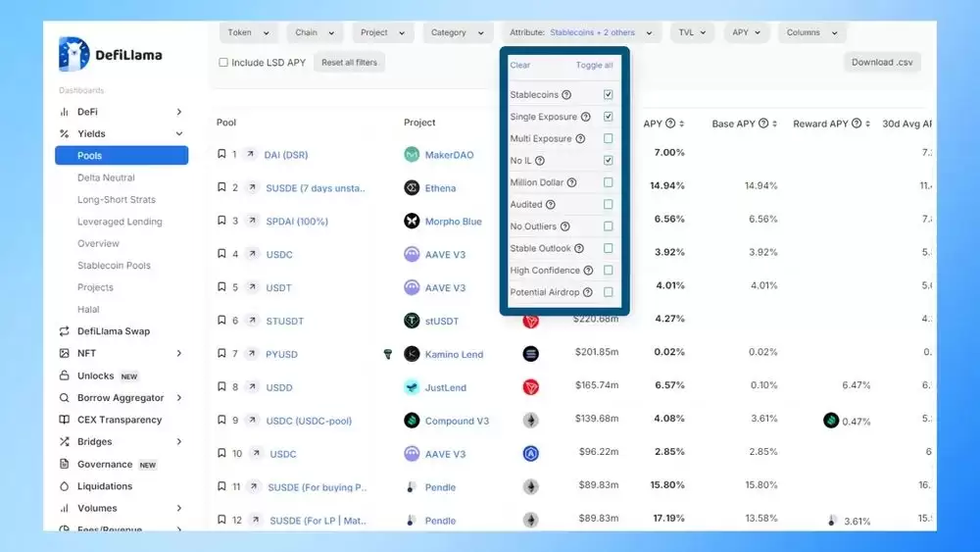The width and height of the screenshot is (980, 552).
Task: Uncheck the Stablecoins attribute checkbox
Action: (609, 95)
